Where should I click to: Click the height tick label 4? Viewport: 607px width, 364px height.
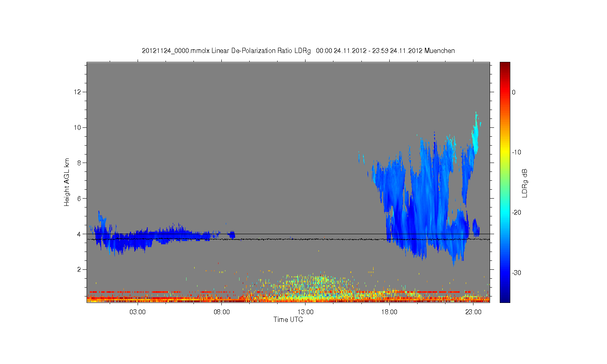(x=79, y=234)
